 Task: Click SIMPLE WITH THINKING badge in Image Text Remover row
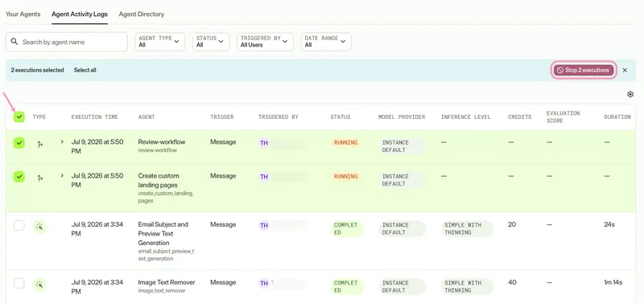coord(467,287)
